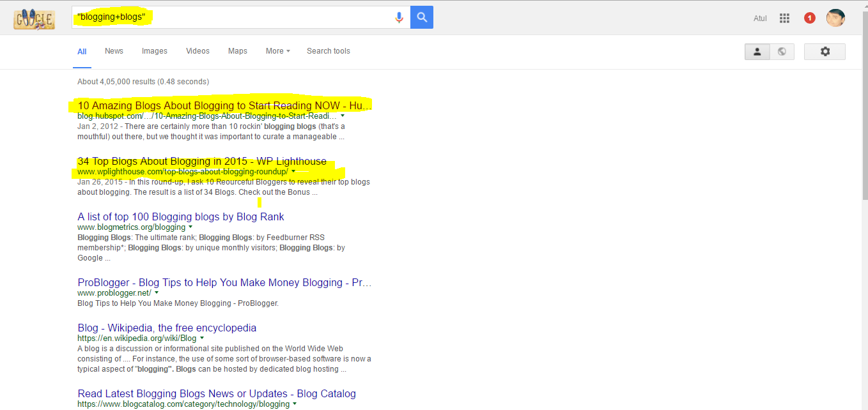The image size is (868, 410).
Task: Click the blue magnifier search button
Action: (422, 17)
